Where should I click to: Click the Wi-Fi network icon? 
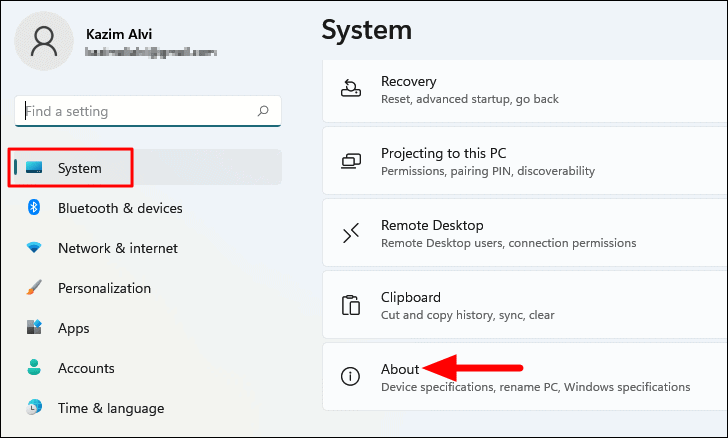(34, 248)
